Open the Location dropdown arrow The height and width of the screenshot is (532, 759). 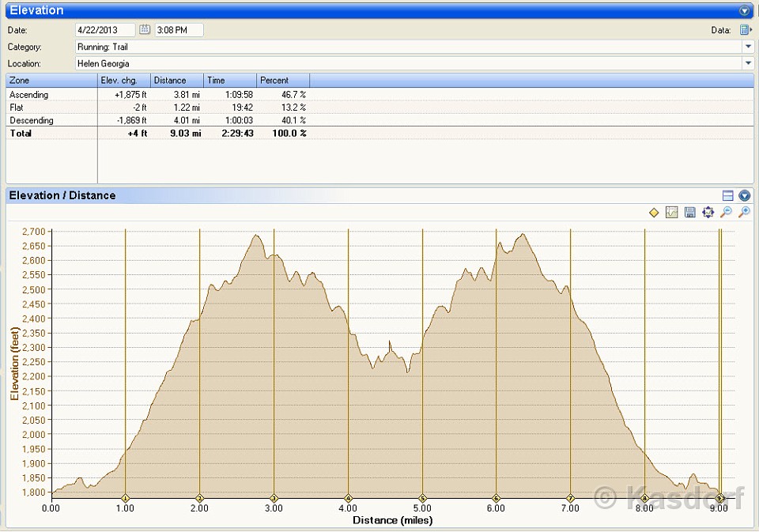coord(748,63)
